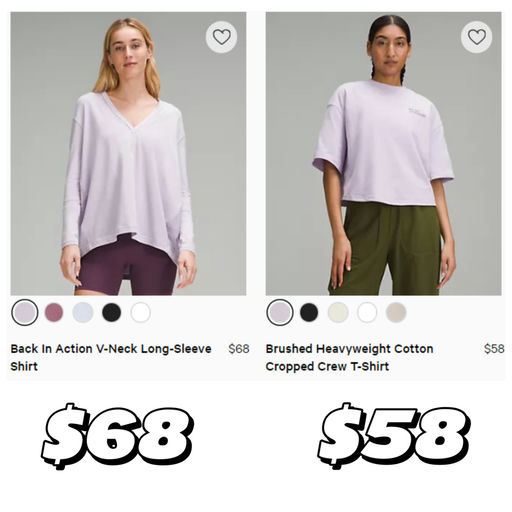View the cropped crew T-shirt product photo
This screenshot has height=512, width=512.
pos(383,154)
